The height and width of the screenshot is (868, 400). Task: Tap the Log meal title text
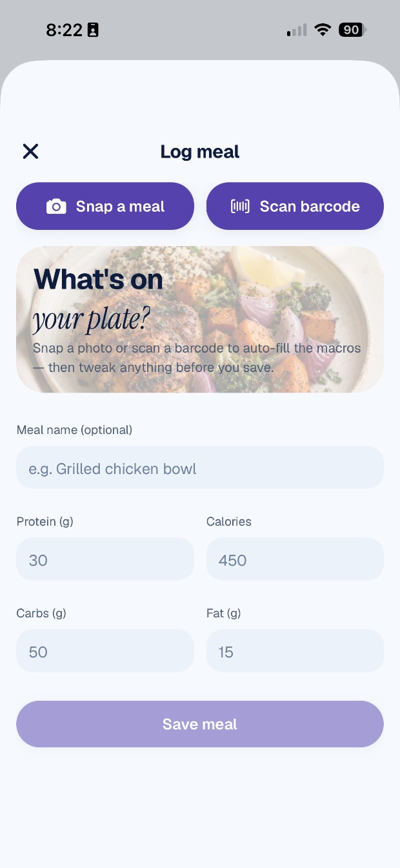pyautogui.click(x=200, y=152)
